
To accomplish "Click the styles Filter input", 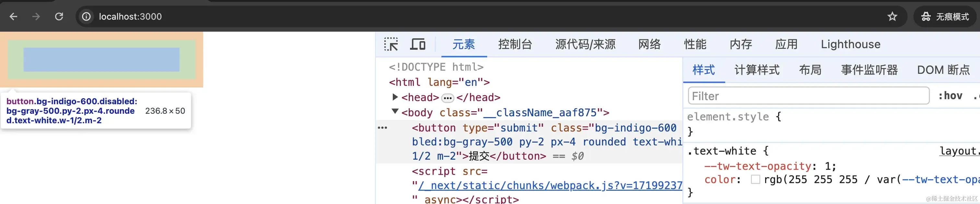I will tap(809, 96).
